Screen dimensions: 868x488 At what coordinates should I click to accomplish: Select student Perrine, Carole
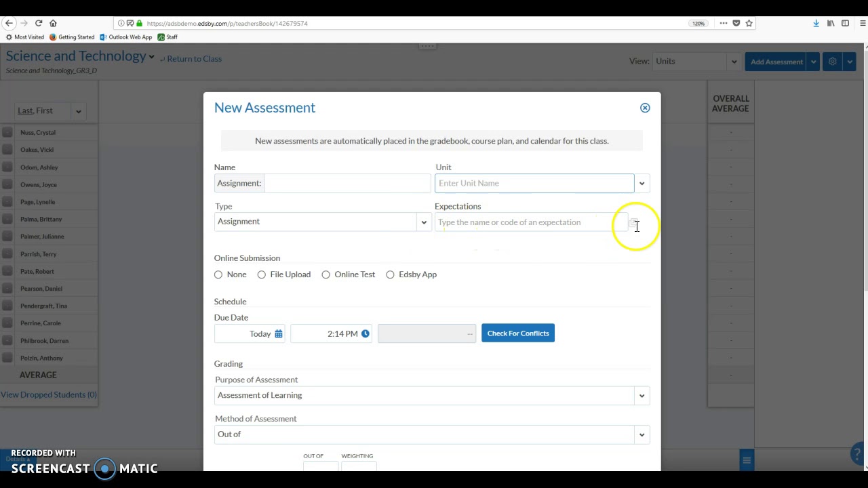(41, 323)
